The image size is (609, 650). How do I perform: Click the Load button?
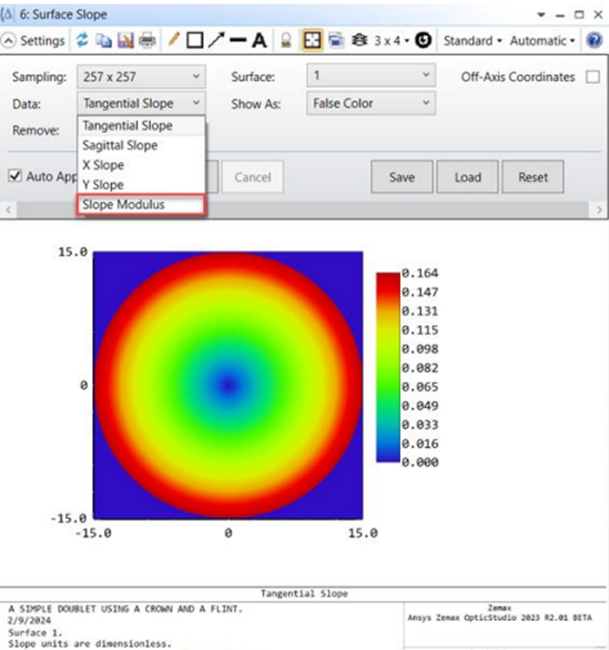click(468, 177)
